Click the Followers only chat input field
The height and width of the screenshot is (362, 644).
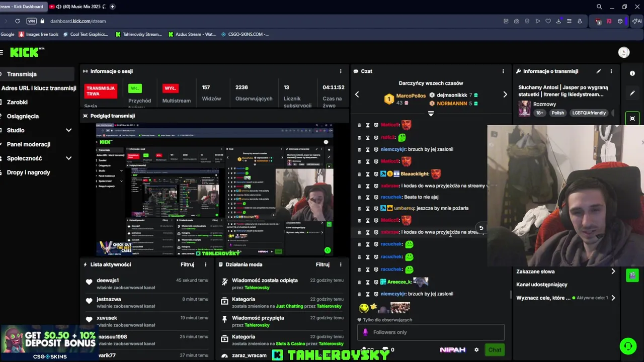[431, 332]
